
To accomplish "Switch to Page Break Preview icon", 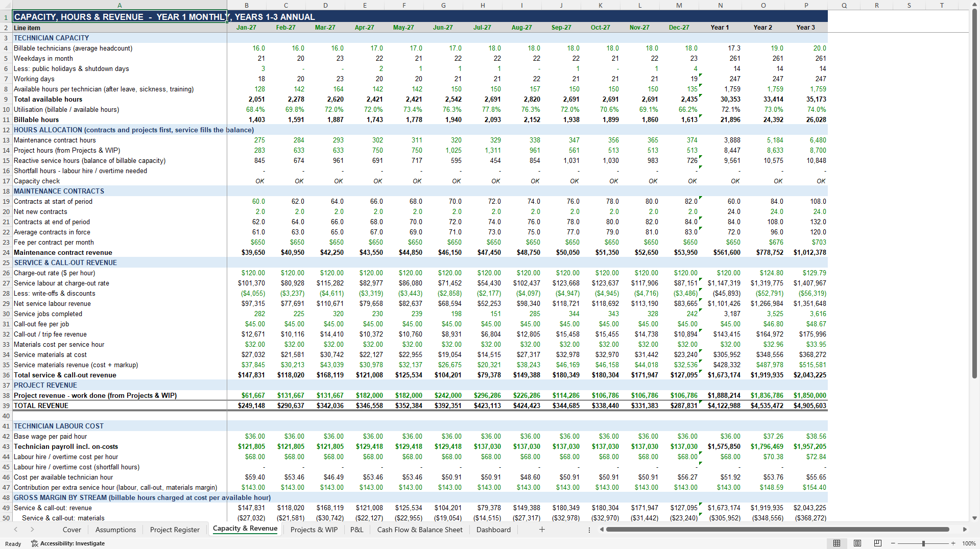I will coord(878,543).
